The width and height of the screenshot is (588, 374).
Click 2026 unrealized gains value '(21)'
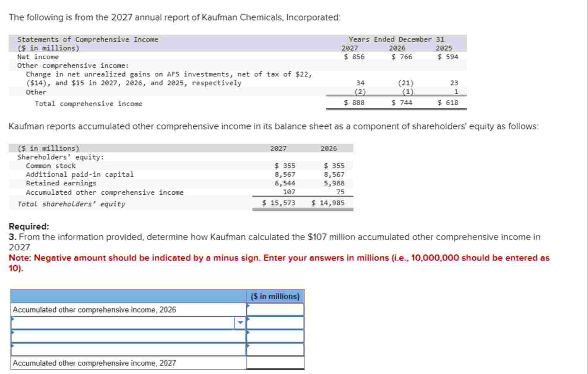pos(406,83)
